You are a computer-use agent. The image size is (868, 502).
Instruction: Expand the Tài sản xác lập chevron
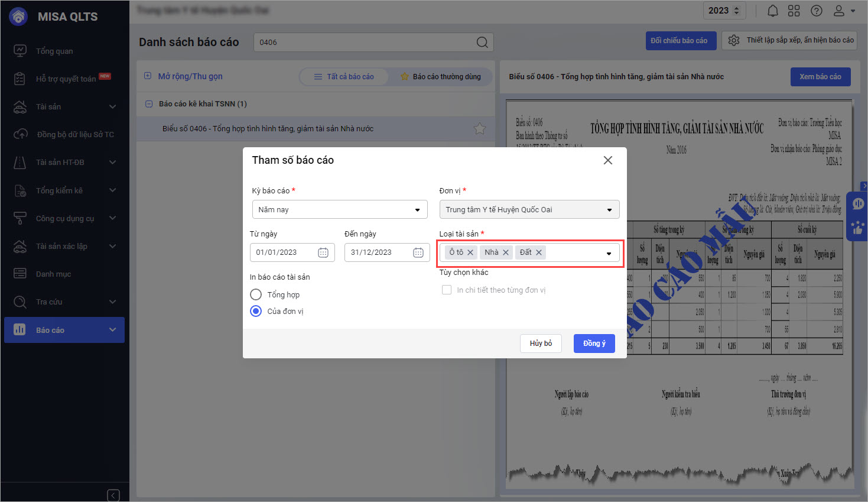pyautogui.click(x=112, y=246)
